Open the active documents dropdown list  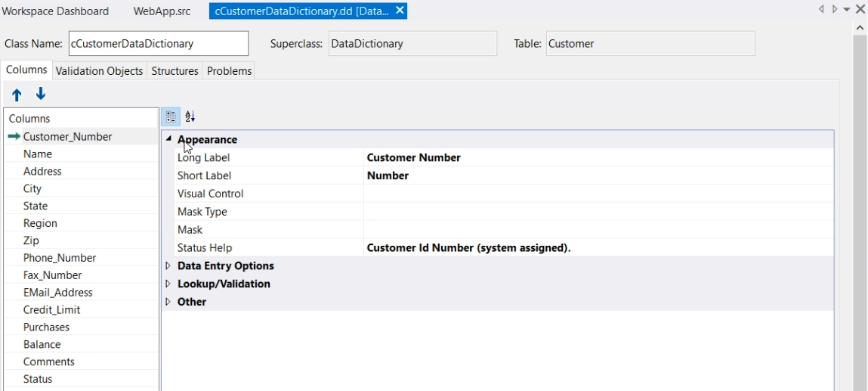847,10
